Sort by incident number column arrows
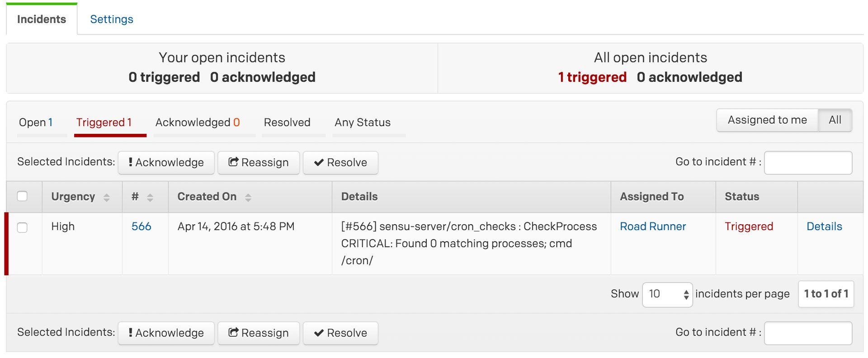The width and height of the screenshot is (868, 358). coord(150,197)
